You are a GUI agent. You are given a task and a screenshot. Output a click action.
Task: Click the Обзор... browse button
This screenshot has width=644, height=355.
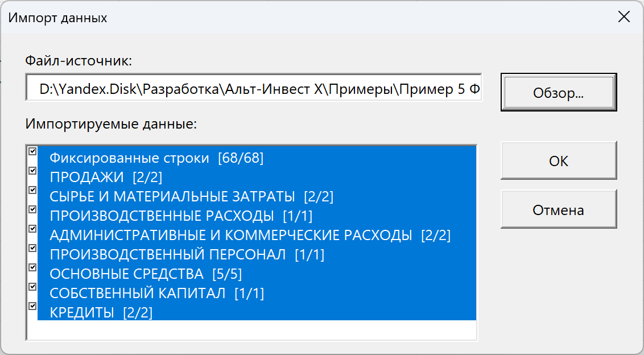(x=559, y=92)
